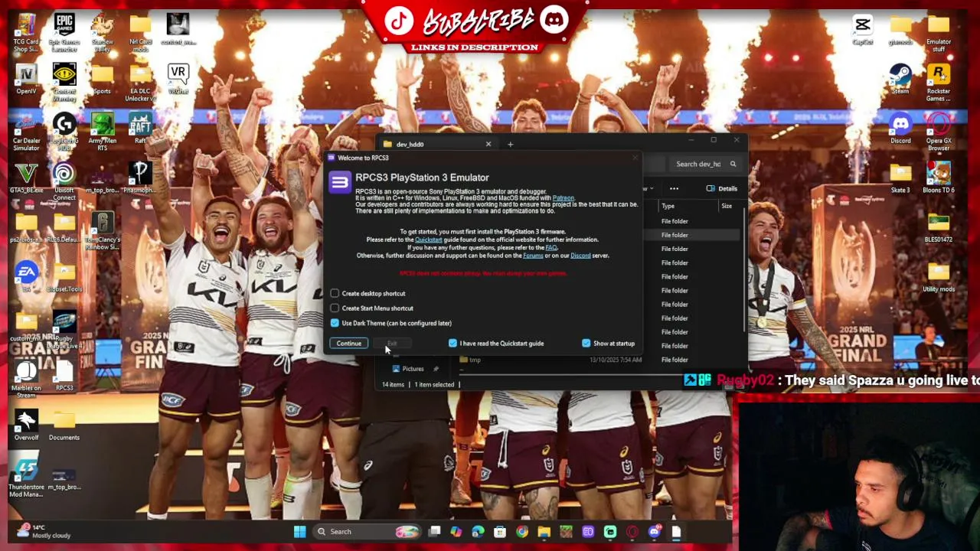Uncheck I have read the Quickstart guide
The height and width of the screenshot is (551, 980).
[452, 344]
